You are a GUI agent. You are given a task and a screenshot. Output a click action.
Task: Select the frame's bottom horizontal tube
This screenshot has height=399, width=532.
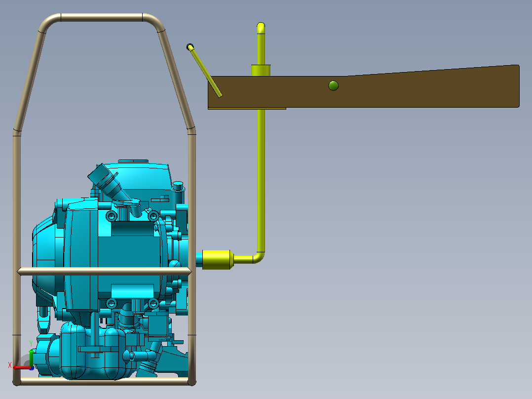click(x=105, y=381)
